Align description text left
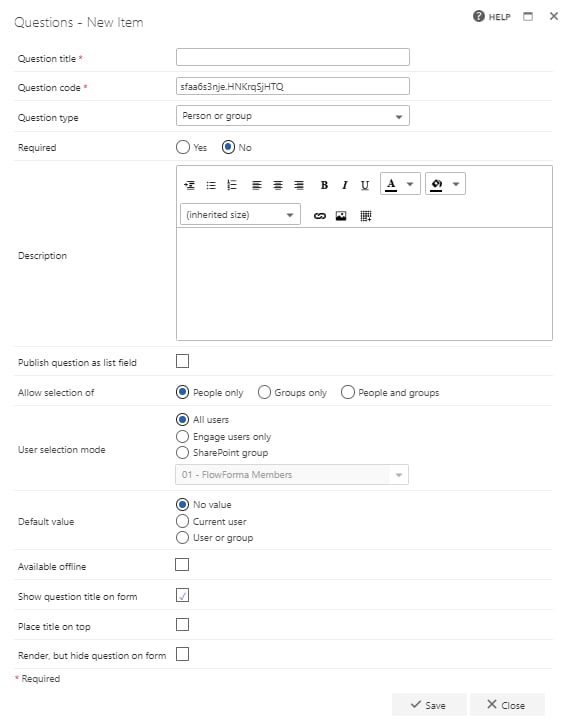This screenshot has width=569, height=722. [256, 185]
